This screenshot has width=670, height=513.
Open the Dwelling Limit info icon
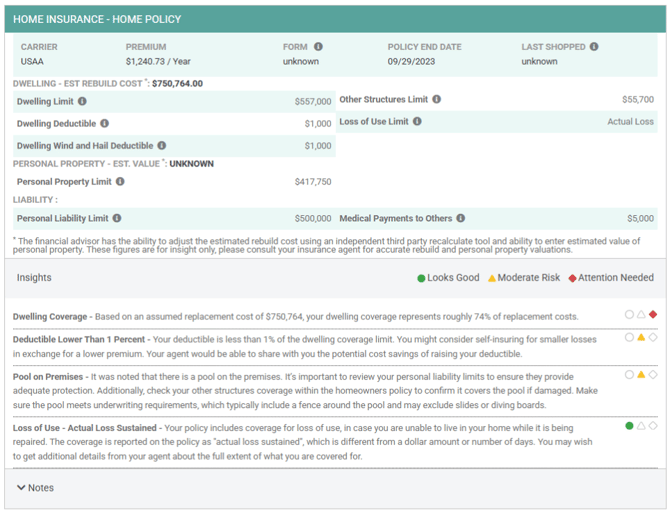coord(82,101)
